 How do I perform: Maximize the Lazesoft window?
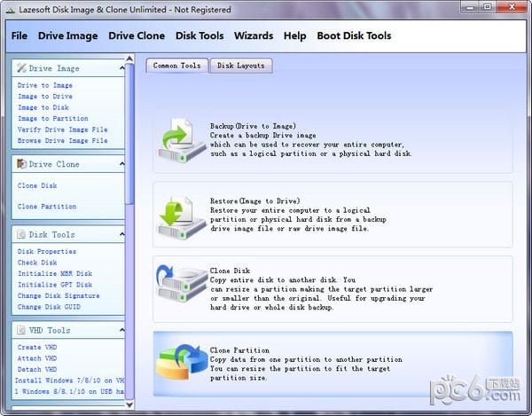(488, 7)
